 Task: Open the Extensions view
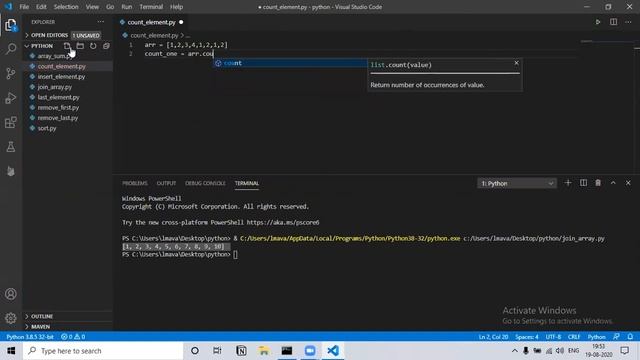[x=11, y=122]
